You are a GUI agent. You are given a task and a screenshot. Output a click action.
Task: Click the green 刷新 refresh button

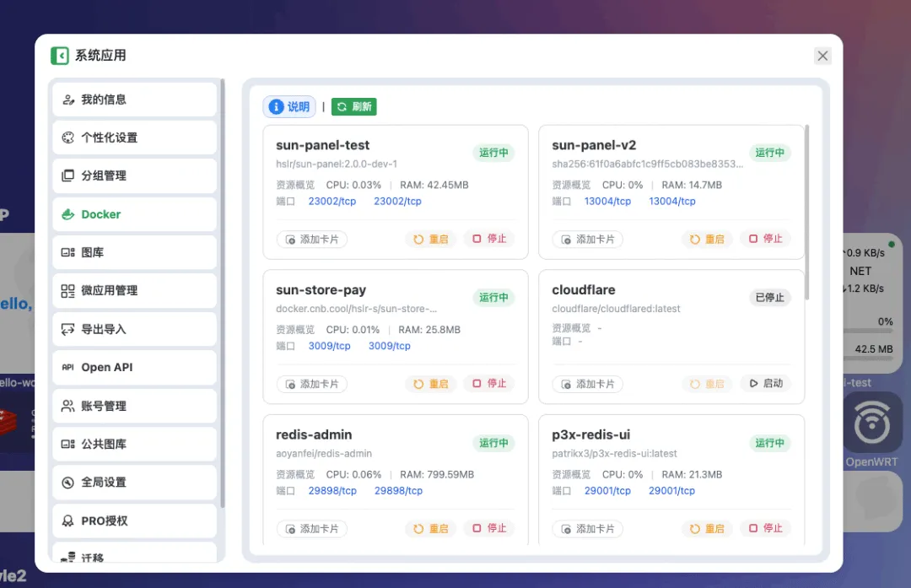(x=353, y=106)
